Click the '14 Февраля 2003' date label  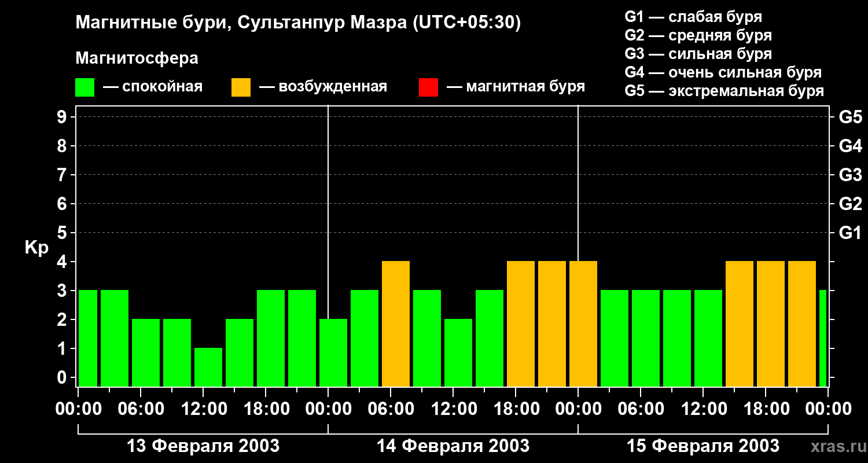click(453, 446)
